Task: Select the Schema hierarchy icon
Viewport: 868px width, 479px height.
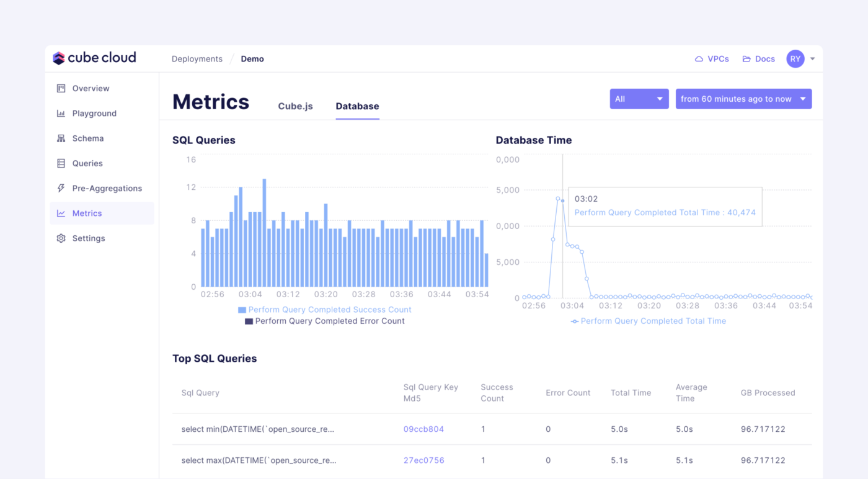Action: click(x=61, y=138)
